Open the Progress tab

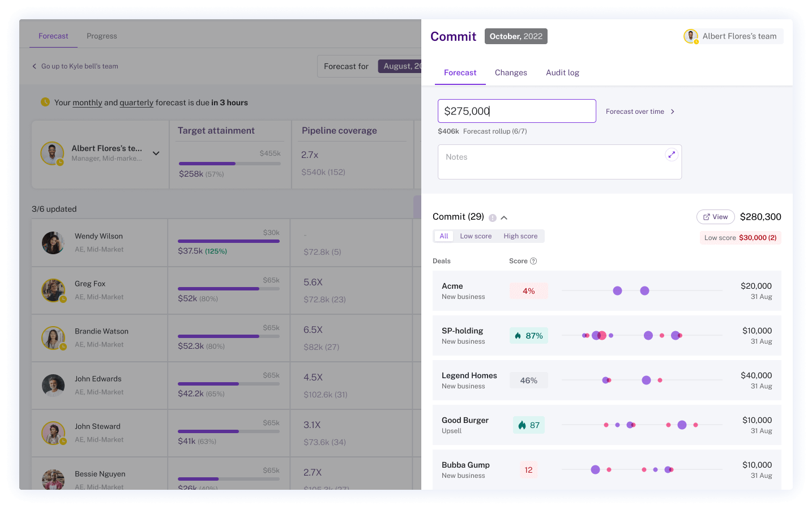pyautogui.click(x=101, y=36)
